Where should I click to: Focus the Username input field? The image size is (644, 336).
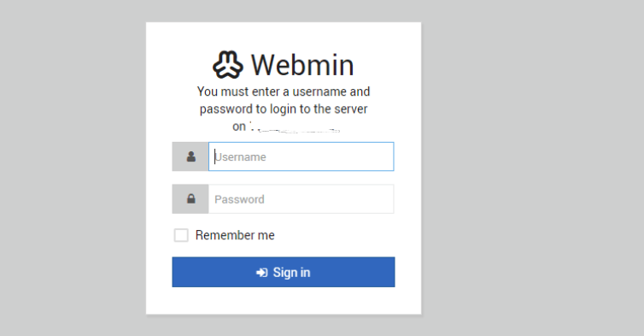301,156
